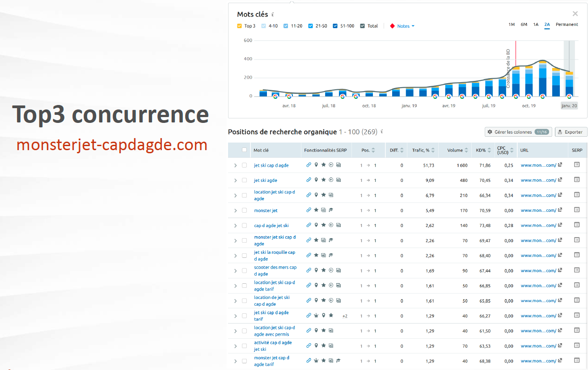
Task: Expand the location jet ski cap d agde row
Action: click(x=235, y=195)
